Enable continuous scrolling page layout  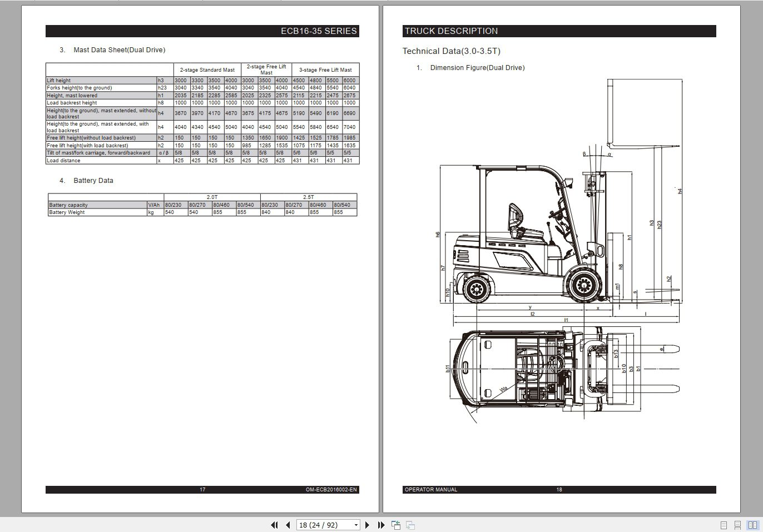(737, 525)
